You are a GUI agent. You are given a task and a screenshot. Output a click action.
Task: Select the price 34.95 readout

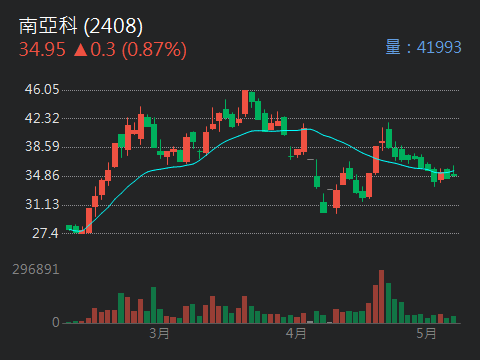[x=42, y=50]
